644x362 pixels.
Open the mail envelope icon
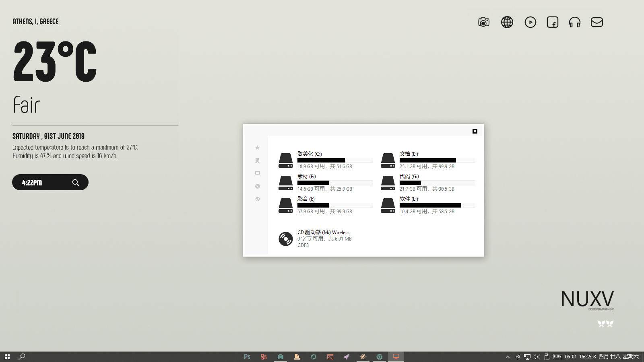597,22
